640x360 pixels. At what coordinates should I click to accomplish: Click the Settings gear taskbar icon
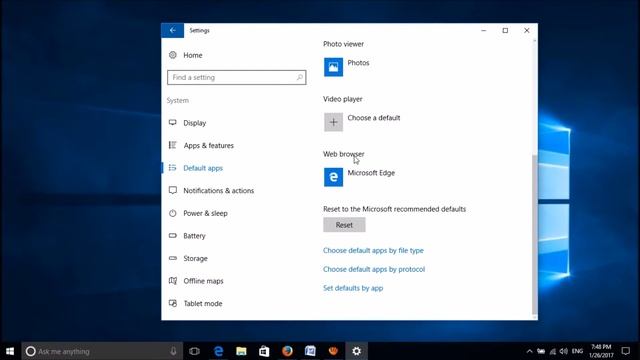pyautogui.click(x=356, y=351)
